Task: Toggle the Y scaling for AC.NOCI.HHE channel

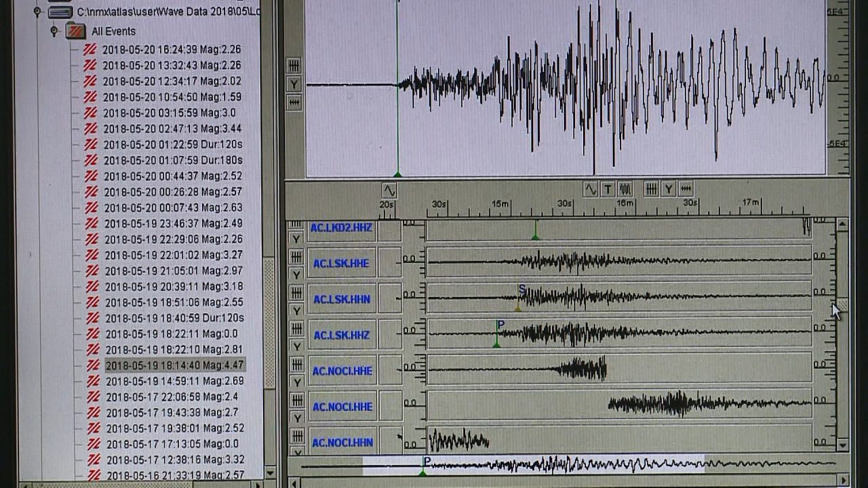Action: pyautogui.click(x=296, y=383)
